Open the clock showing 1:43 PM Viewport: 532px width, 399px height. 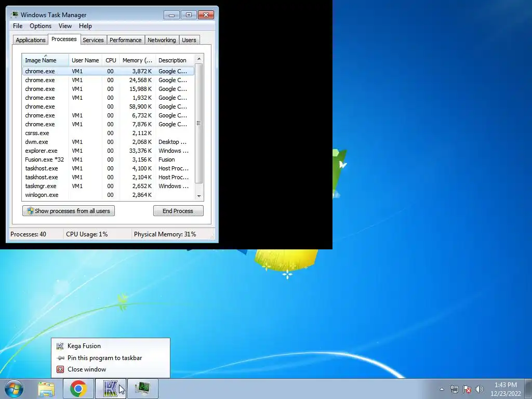(x=506, y=389)
